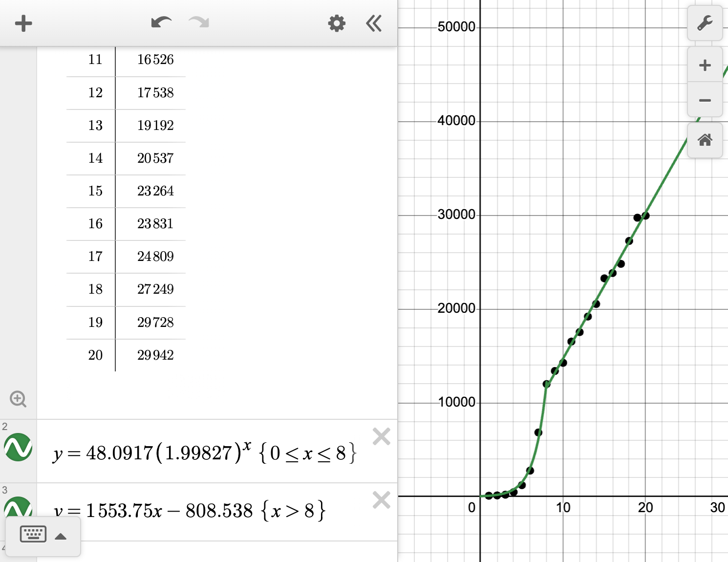This screenshot has width=728, height=562.
Task: Reset view with the home icon
Action: pyautogui.click(x=705, y=140)
